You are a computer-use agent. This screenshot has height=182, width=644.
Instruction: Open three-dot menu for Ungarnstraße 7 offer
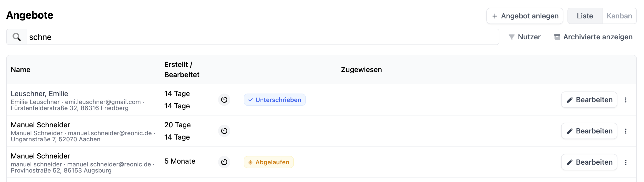click(626, 131)
